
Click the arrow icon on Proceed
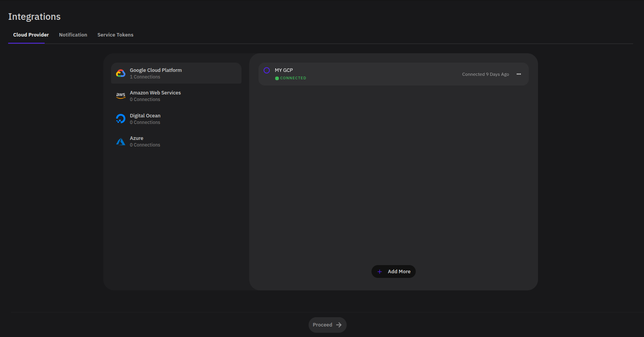point(339,325)
